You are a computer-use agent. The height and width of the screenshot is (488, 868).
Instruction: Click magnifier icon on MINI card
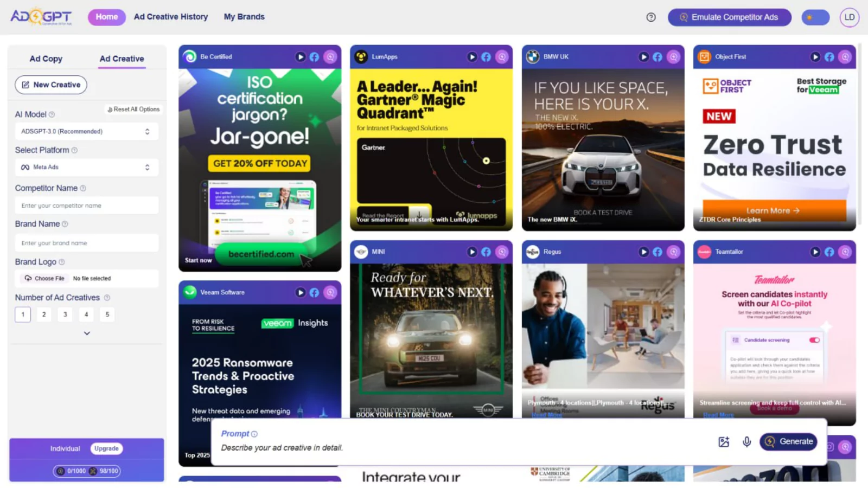(502, 252)
